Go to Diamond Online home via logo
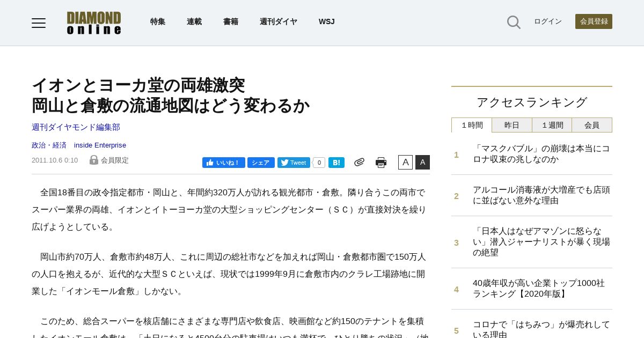The height and width of the screenshot is (338, 644). tap(94, 23)
